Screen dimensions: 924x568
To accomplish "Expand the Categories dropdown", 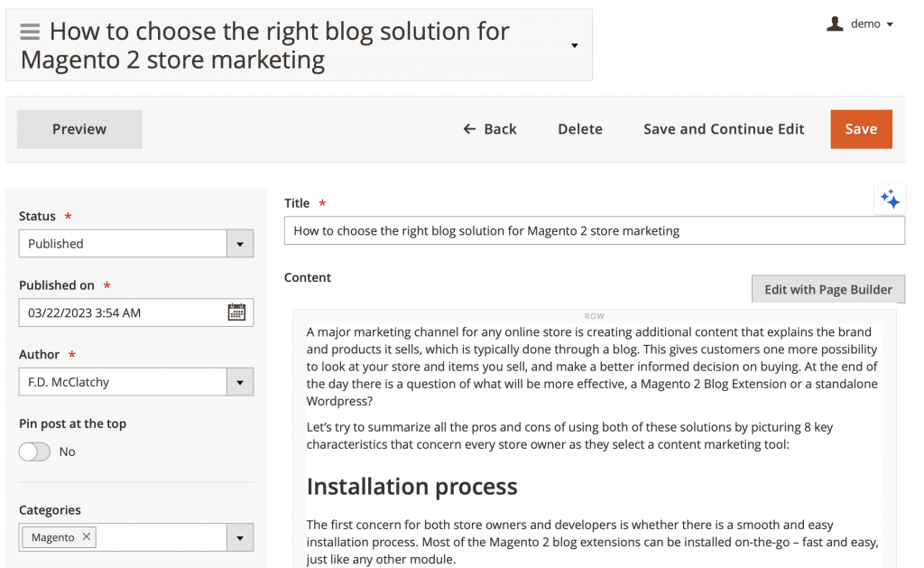I will [x=240, y=536].
